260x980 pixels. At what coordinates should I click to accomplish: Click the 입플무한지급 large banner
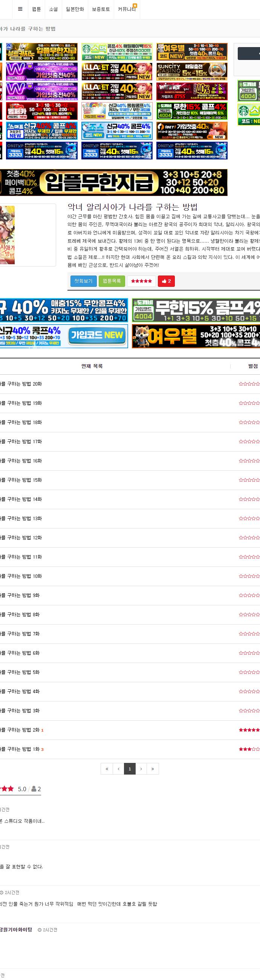point(114,182)
